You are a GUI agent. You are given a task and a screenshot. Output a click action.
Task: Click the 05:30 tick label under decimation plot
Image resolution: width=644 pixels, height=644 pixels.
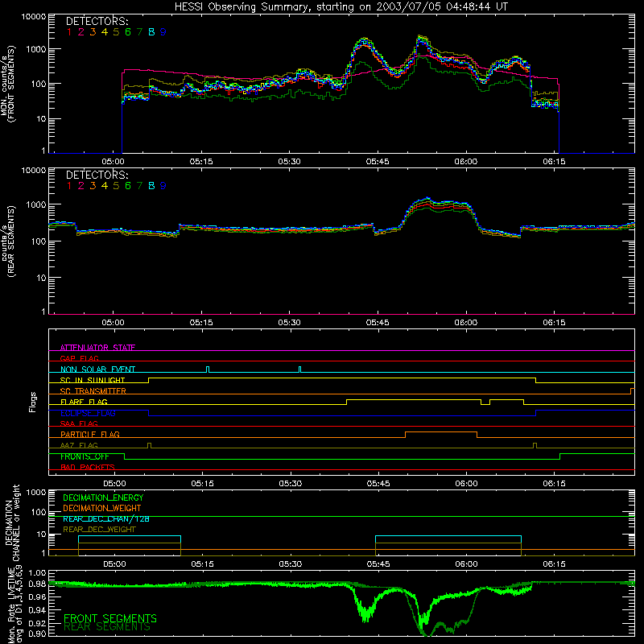point(291,564)
